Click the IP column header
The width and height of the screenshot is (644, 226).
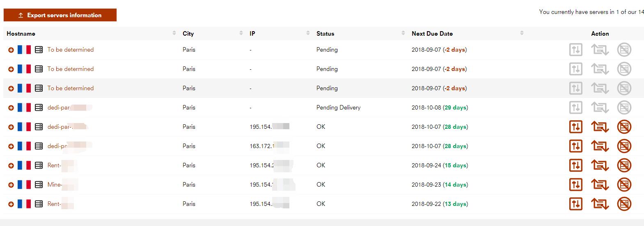(252, 34)
